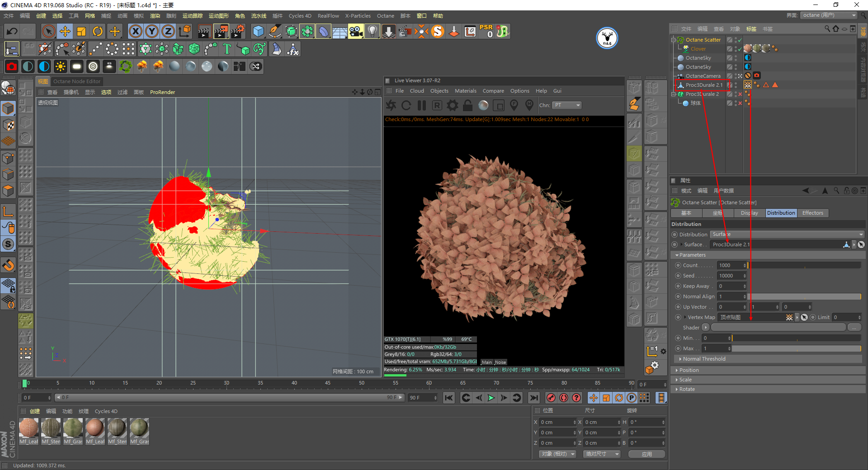Click the Seed value field
The width and height of the screenshot is (868, 470).
730,276
